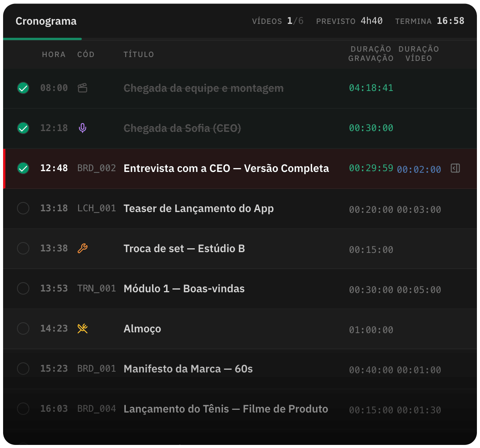Click the code BRD_002

pyautogui.click(x=96, y=168)
